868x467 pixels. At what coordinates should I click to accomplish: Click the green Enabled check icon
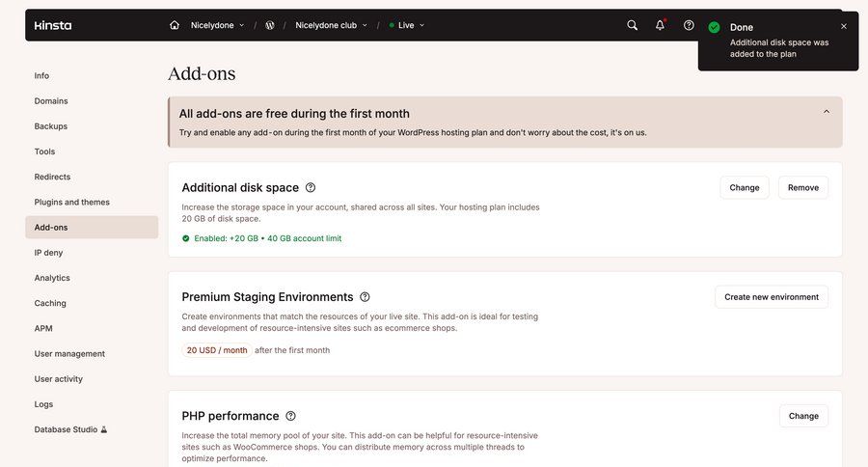click(x=186, y=238)
